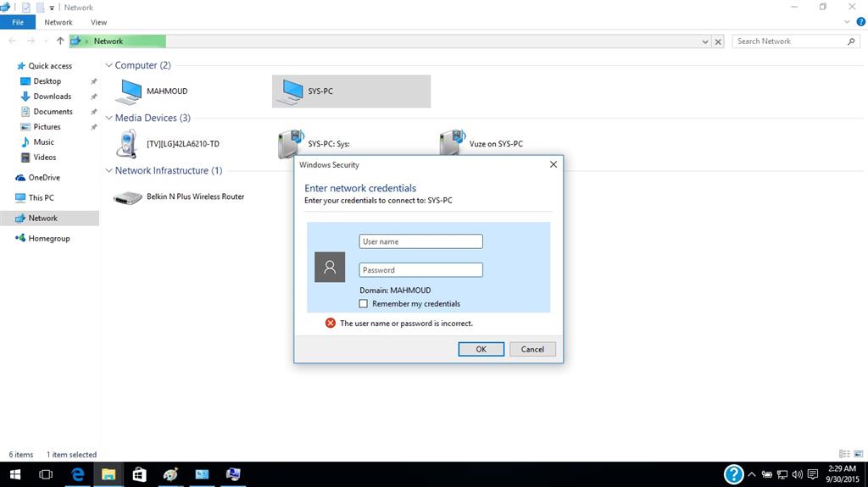Screen dimensions: 868x487
Task: Collapse the Network Infrastructure (1) group
Action: (109, 170)
